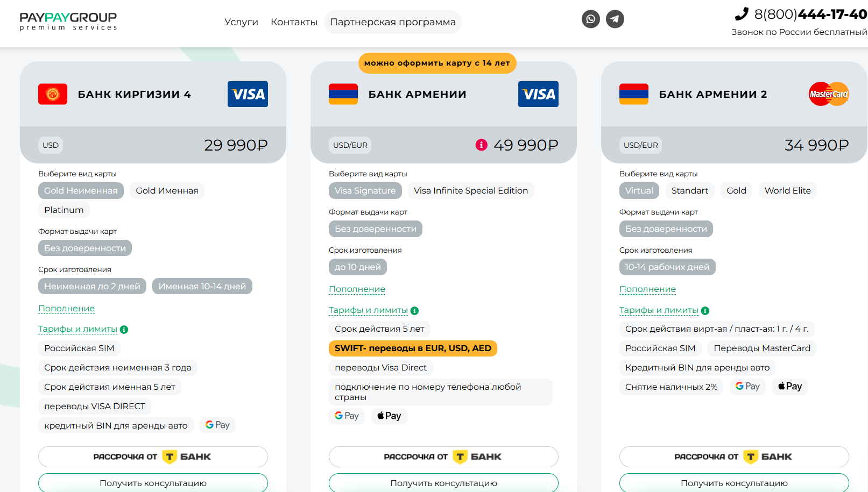This screenshot has height=492, width=868.
Task: Select the Gold Именная card type
Action: pyautogui.click(x=167, y=191)
